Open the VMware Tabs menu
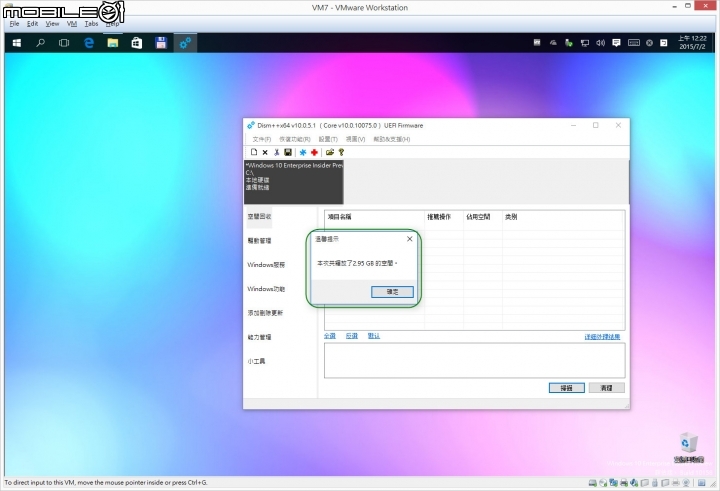 pos(91,24)
